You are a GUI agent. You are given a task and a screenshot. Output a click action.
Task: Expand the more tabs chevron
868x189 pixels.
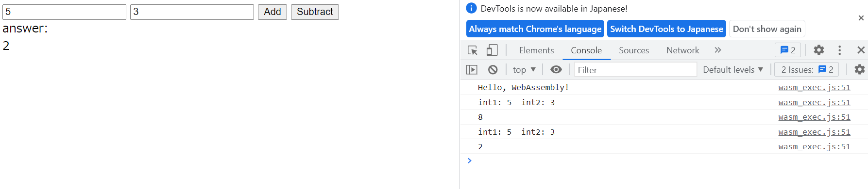pos(718,50)
